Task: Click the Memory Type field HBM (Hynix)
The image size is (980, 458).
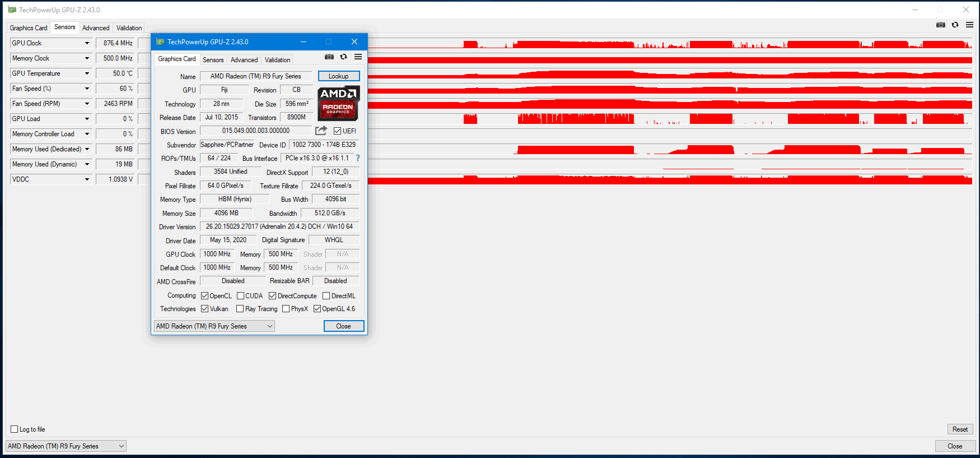Action: (235, 199)
